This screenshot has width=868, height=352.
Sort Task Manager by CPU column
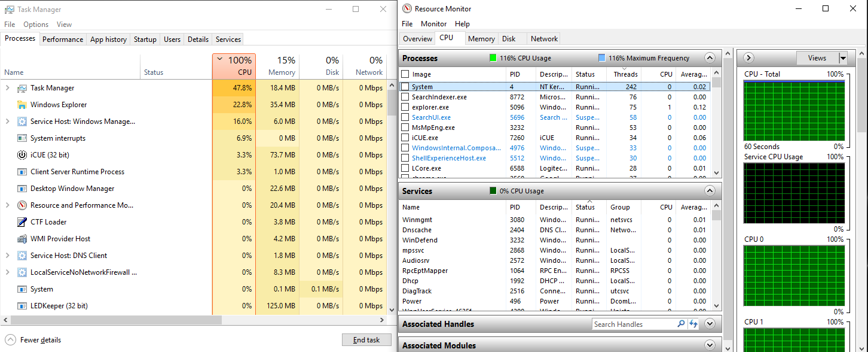pos(234,66)
